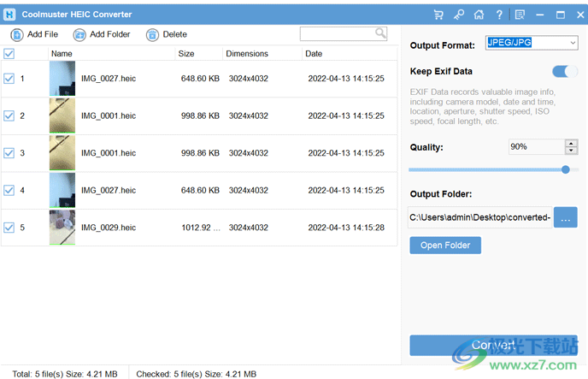Click thumbnail of row 5 IMG_0029.heic
Image resolution: width=588 pixels, height=379 pixels.
point(62,228)
